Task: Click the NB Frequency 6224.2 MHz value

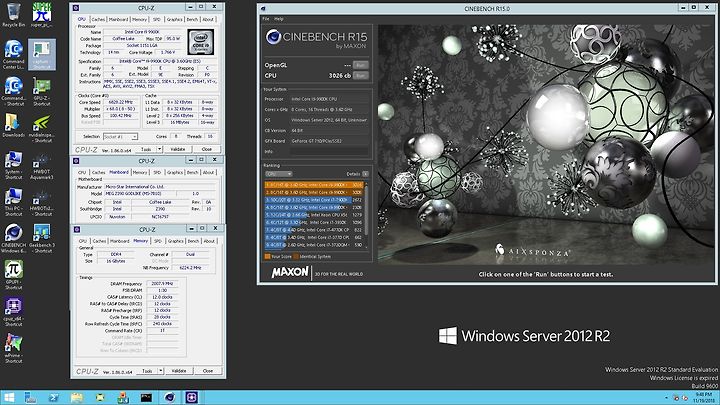Action: tap(190, 267)
